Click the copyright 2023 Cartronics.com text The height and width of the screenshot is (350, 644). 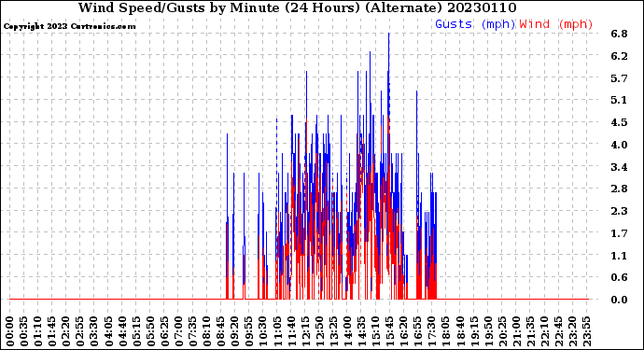tap(70, 26)
